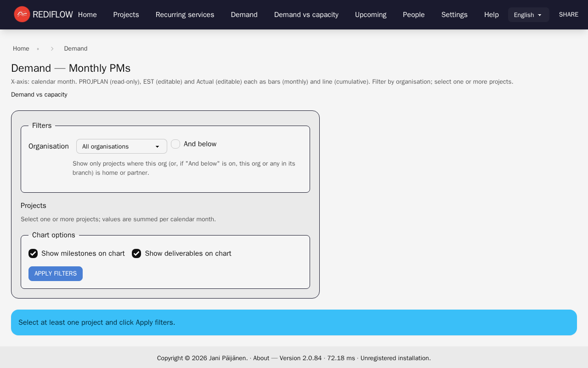
Task: Click the breadcrumb chevron separator icon
Action: click(x=52, y=49)
